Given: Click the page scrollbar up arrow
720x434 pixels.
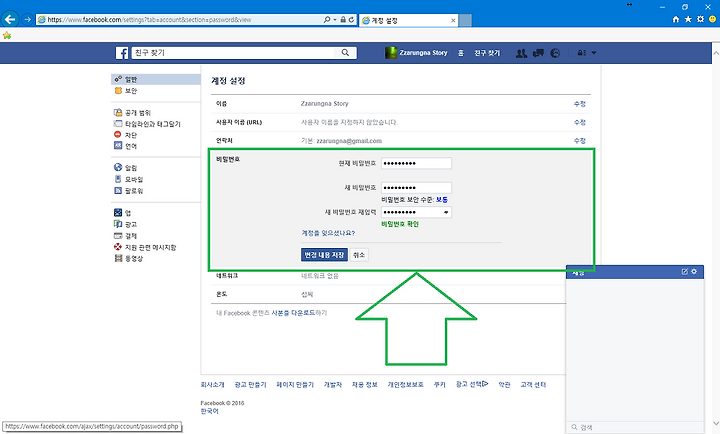Looking at the screenshot, I should (x=716, y=53).
